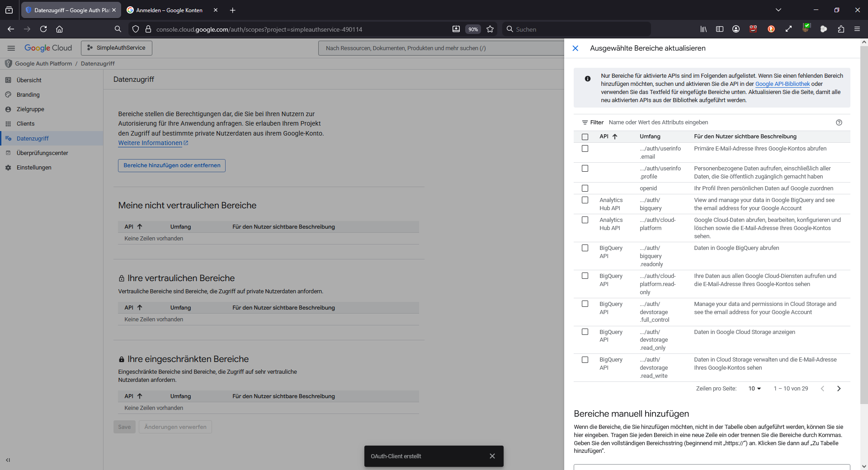Click Bereiche hinzufügen oder entfernen button
The width and height of the screenshot is (868, 470).
(172, 165)
